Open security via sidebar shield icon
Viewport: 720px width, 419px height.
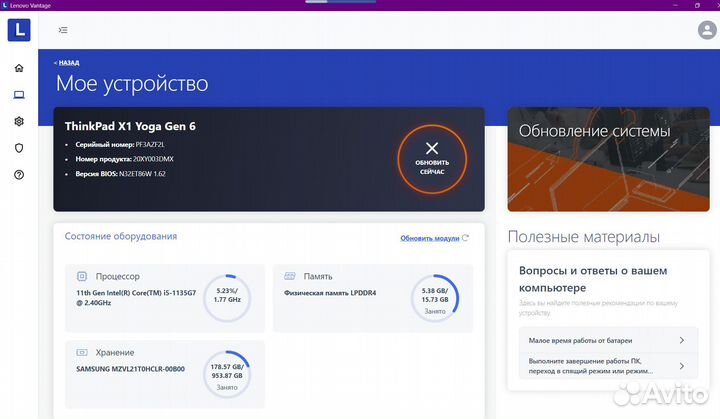click(x=18, y=148)
